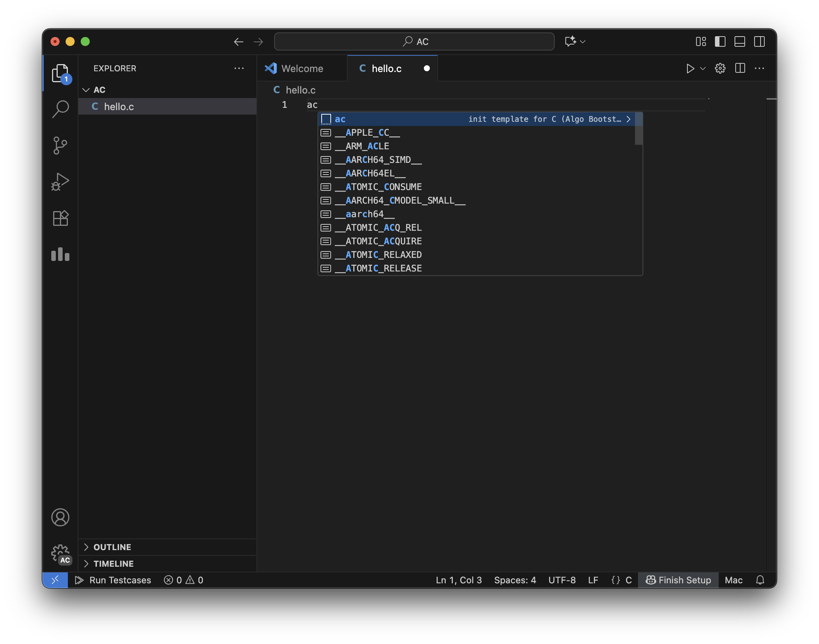The height and width of the screenshot is (644, 819).
Task: Expand the OUTLINE section
Action: click(x=112, y=547)
